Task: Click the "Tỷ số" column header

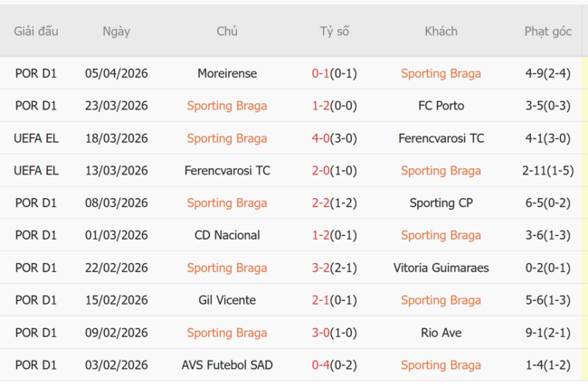Action: point(334,32)
